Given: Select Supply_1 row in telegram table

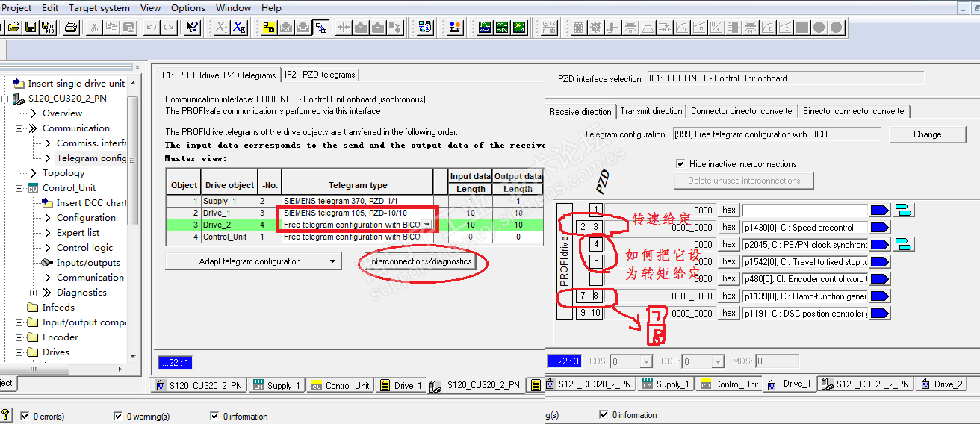Looking at the screenshot, I should (x=355, y=201).
